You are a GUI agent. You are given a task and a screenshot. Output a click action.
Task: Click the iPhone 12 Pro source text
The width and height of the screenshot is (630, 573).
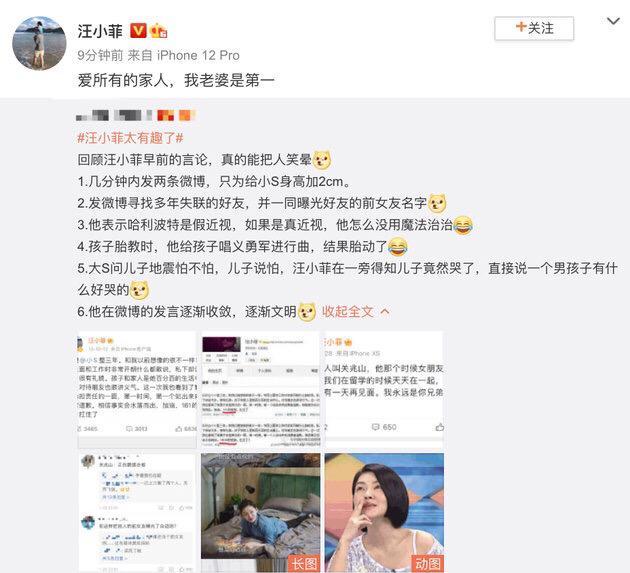click(198, 55)
